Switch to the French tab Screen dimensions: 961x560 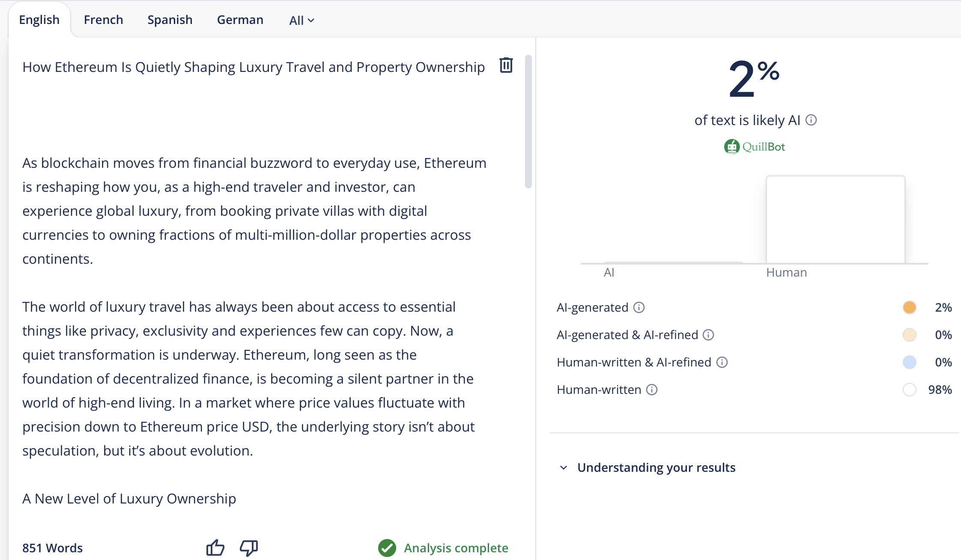tap(103, 20)
